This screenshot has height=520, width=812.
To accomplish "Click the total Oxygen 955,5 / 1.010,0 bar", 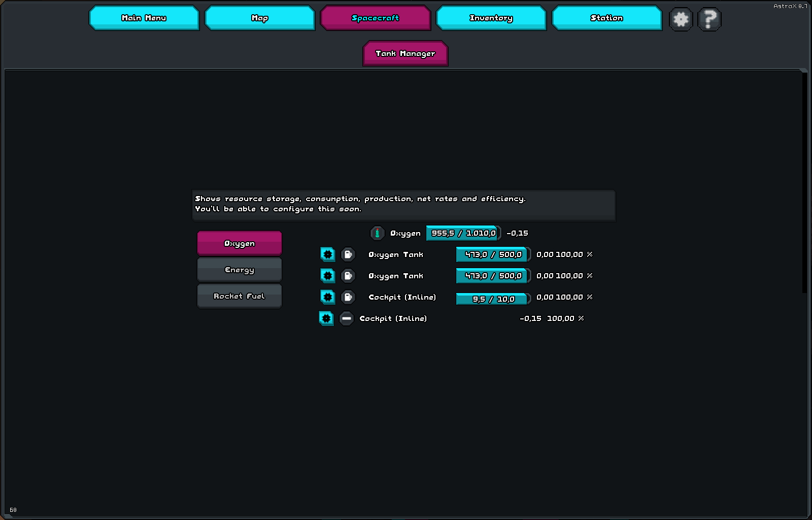I will pos(463,233).
